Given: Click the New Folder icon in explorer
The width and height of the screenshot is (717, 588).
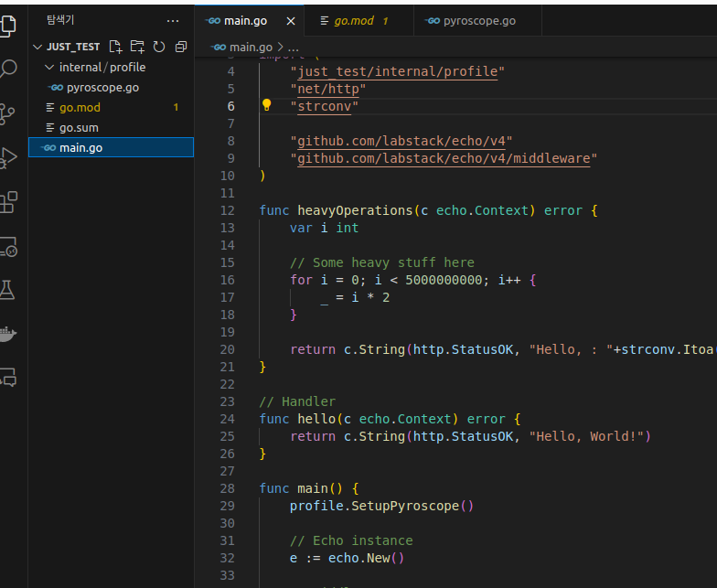Looking at the screenshot, I should pyautogui.click(x=137, y=47).
